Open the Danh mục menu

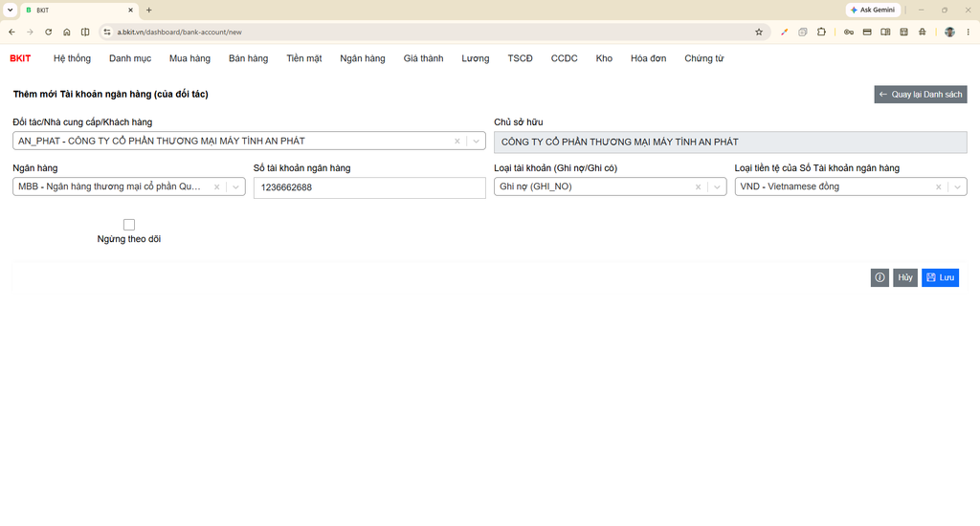[130, 58]
